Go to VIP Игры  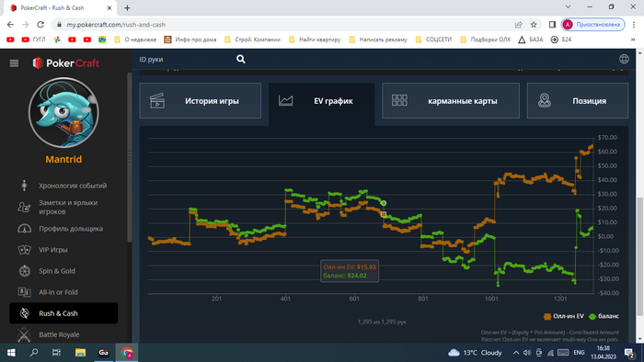click(53, 250)
